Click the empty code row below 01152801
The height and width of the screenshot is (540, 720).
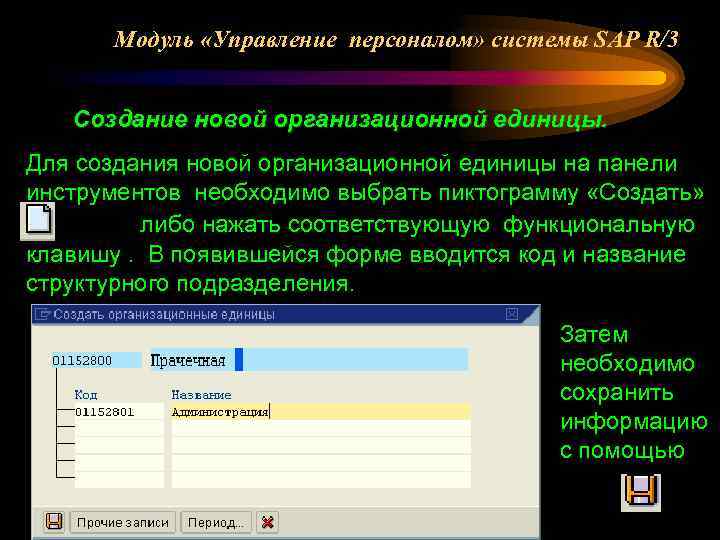pyautogui.click(x=119, y=429)
